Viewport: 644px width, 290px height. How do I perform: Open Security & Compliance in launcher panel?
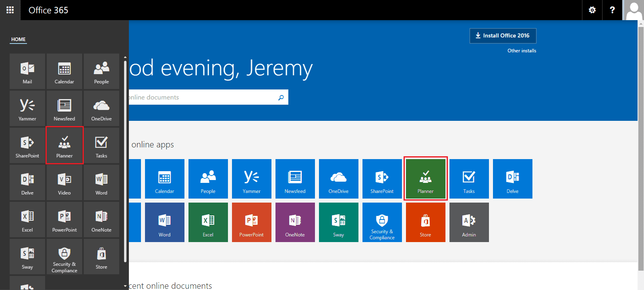[64, 257]
